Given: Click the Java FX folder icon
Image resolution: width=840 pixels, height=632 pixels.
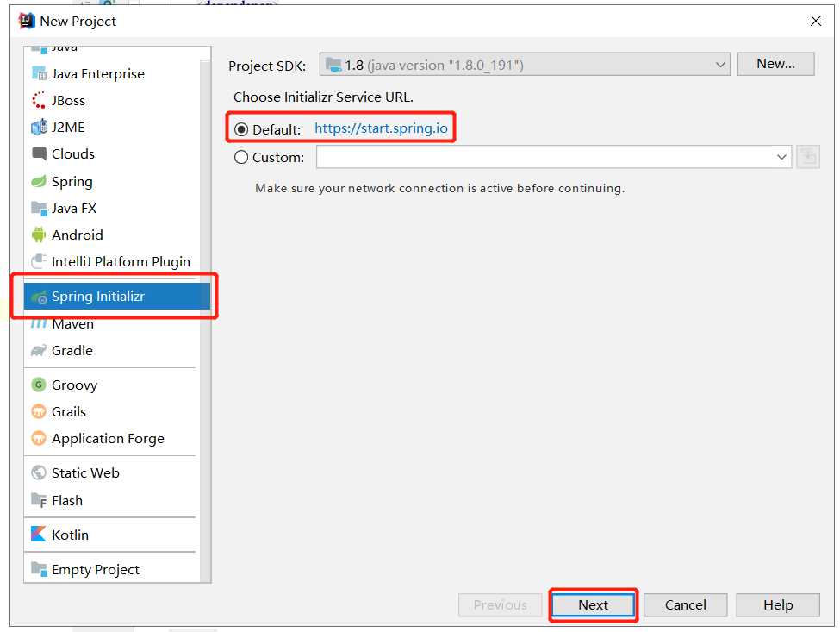Looking at the screenshot, I should pos(39,208).
